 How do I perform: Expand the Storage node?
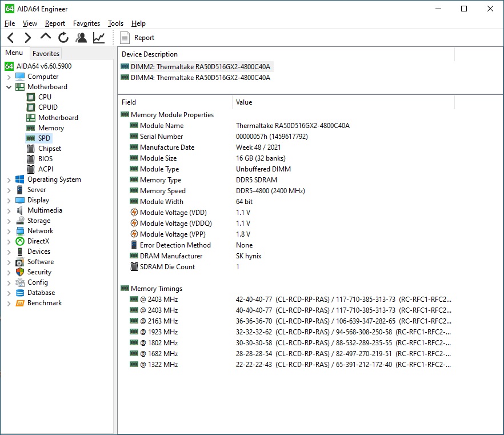pos(9,221)
